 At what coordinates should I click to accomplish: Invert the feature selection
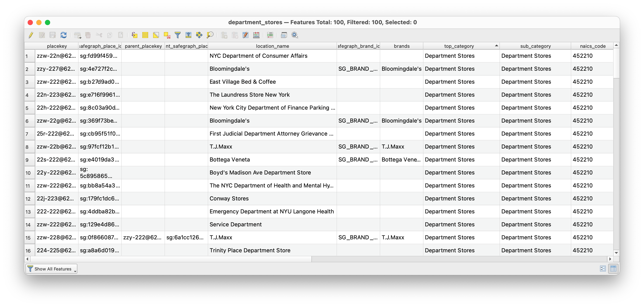[156, 35]
